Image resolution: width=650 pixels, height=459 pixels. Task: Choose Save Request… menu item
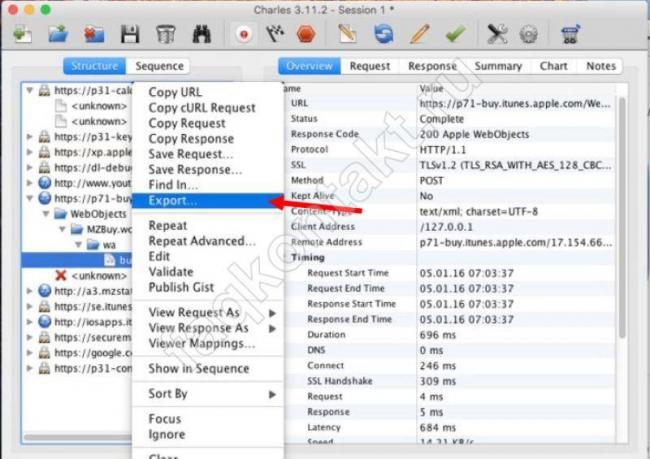pyautogui.click(x=208, y=154)
